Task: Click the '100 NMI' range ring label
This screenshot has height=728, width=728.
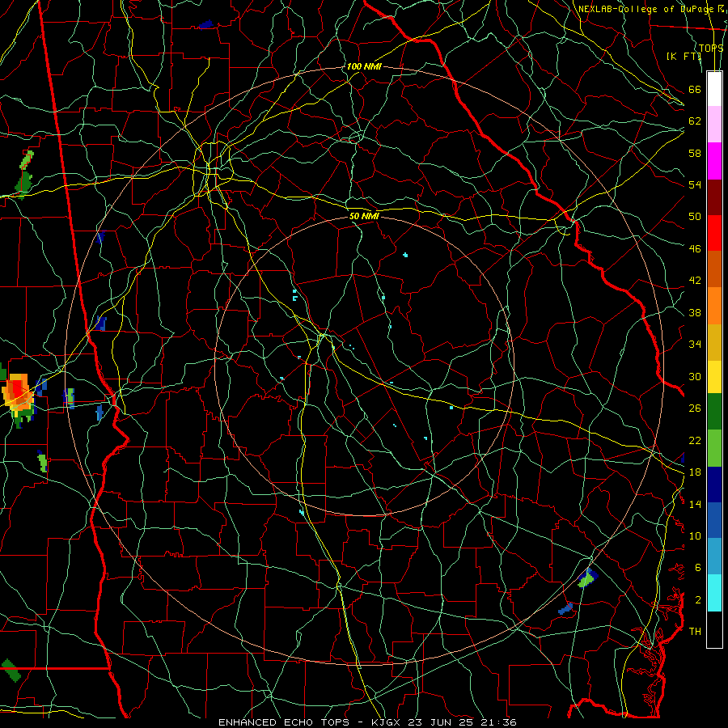Action: pyautogui.click(x=364, y=66)
